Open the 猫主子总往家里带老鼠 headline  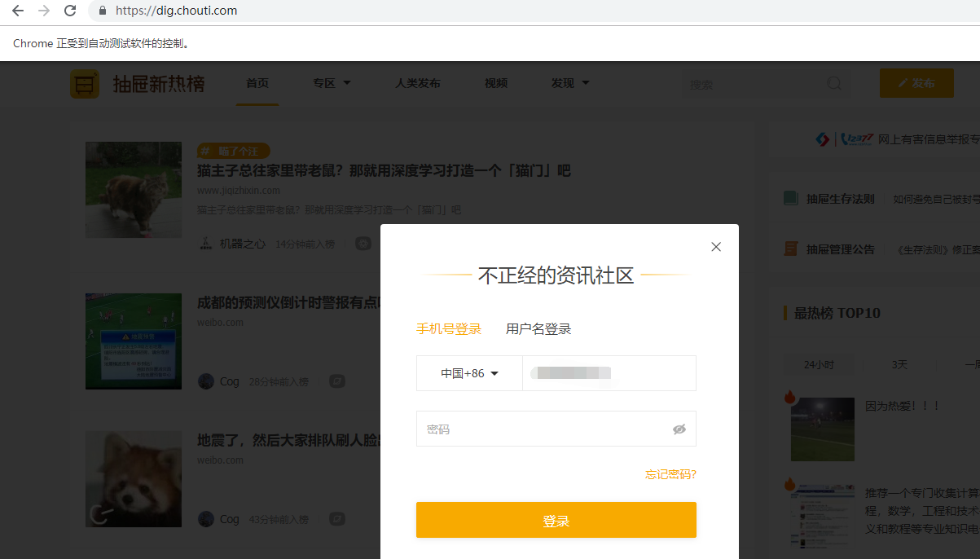click(384, 171)
